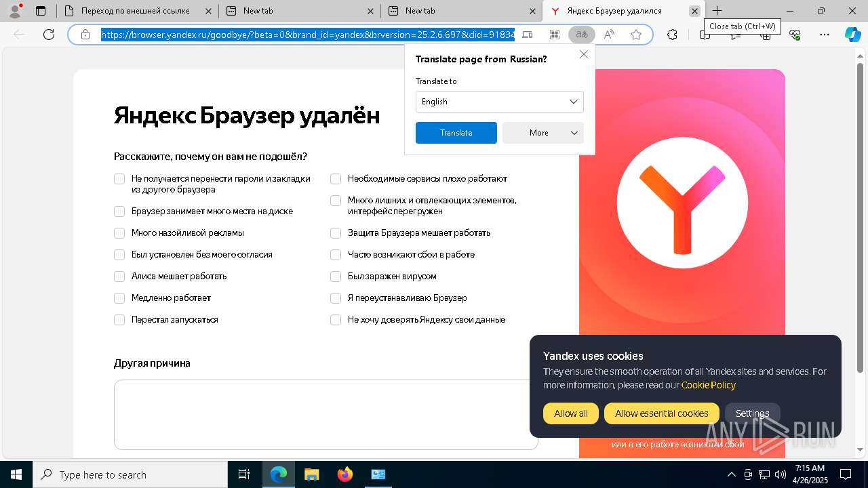This screenshot has height=488, width=868.
Task: Click the send-to-devices icon in address bar
Action: point(527,35)
